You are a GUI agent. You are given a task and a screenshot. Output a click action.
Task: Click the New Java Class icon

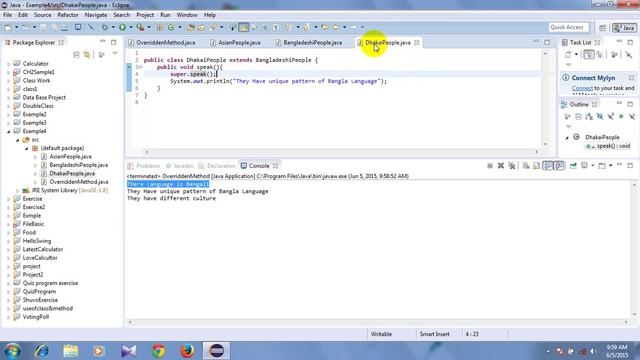click(171, 27)
